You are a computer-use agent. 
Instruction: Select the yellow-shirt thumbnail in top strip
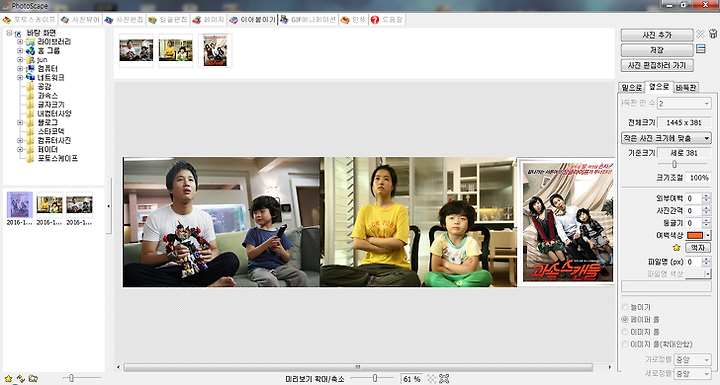coord(176,51)
